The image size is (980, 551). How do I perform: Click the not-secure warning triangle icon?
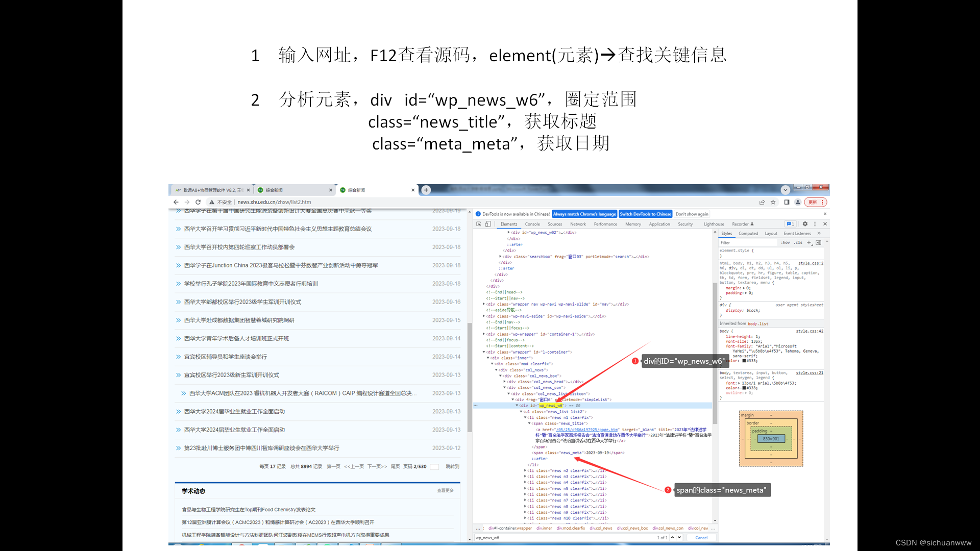pyautogui.click(x=211, y=202)
